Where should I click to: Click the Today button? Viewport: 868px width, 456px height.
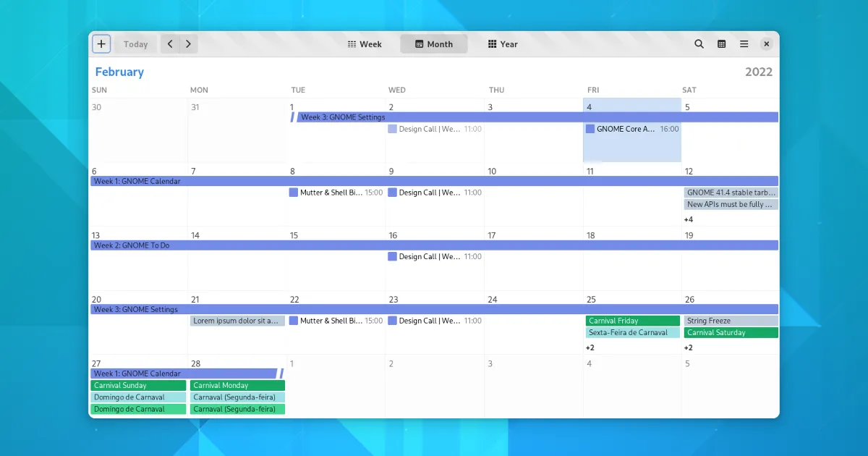click(135, 44)
